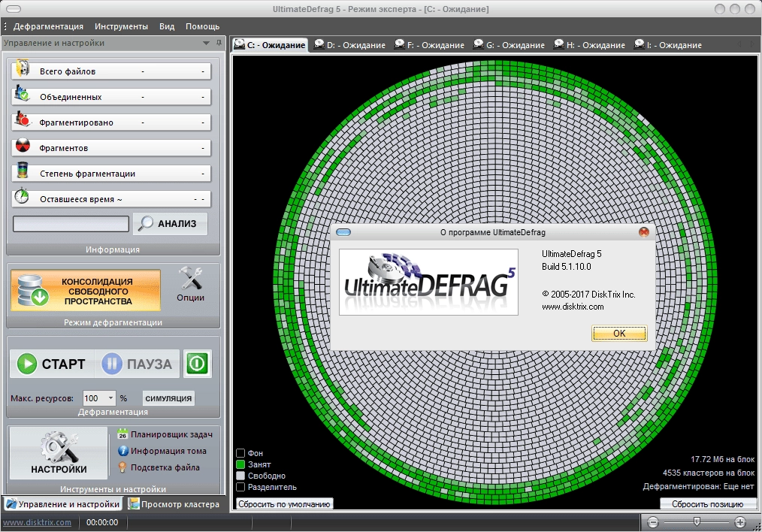The image size is (762, 532).
Task: Click the 4535 кластеров на блок text
Action: coord(709,473)
